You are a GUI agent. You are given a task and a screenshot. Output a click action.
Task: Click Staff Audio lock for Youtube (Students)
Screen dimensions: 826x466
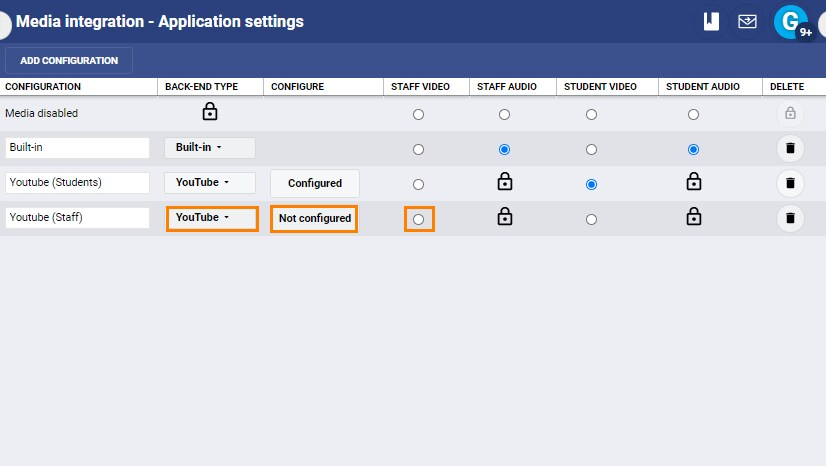coord(505,182)
